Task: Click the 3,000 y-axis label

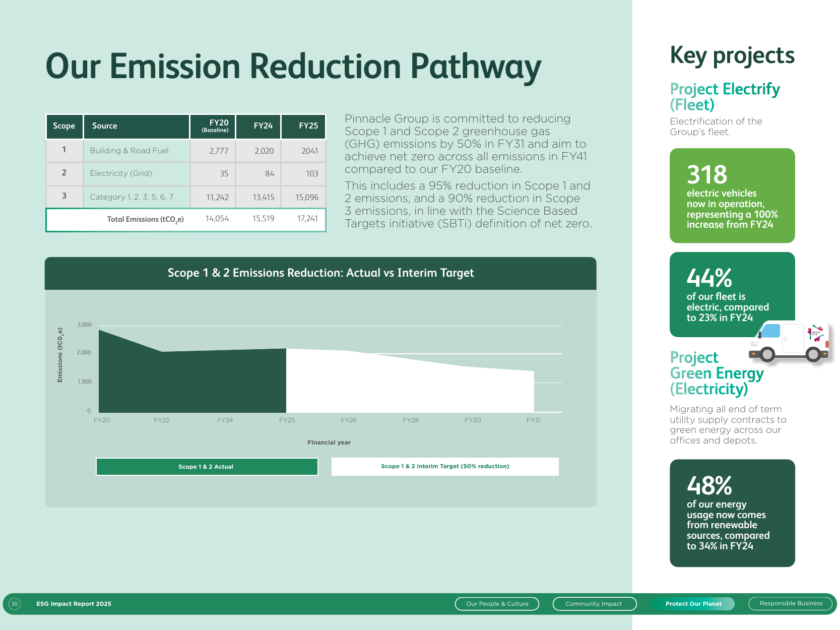Action: [x=84, y=325]
